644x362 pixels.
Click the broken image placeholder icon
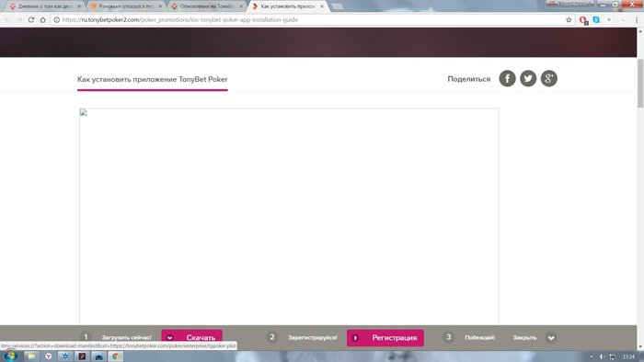84,113
